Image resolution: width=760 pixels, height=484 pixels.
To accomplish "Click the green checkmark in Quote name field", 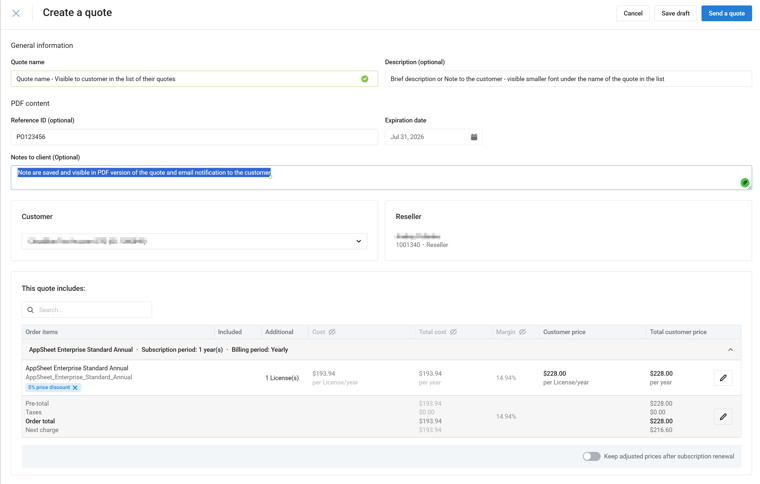I will click(x=364, y=78).
